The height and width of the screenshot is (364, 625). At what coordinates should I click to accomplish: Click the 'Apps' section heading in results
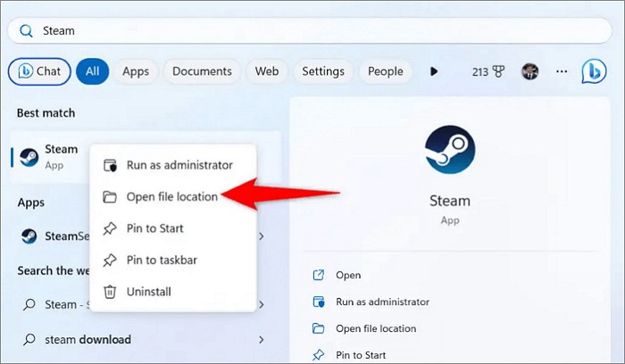point(31,203)
